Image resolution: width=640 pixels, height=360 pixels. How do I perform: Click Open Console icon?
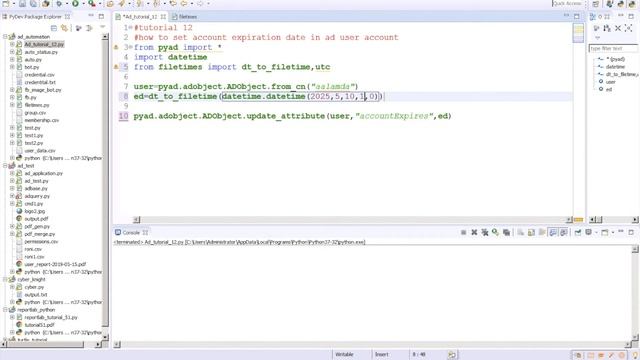pyautogui.click(x=604, y=232)
